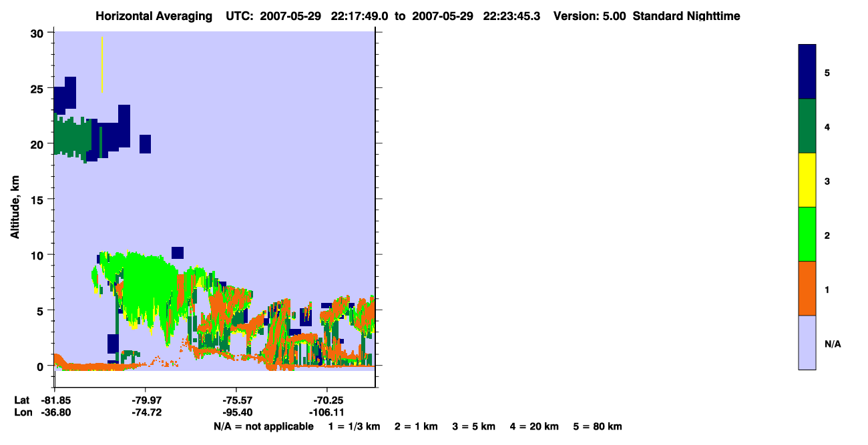868x445 pixels.
Task: Click the yellow level 3 color swatch
Action: 807,180
